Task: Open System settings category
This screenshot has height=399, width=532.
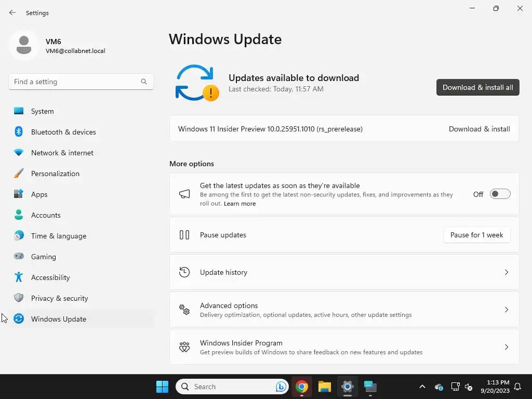Action: 43,111
